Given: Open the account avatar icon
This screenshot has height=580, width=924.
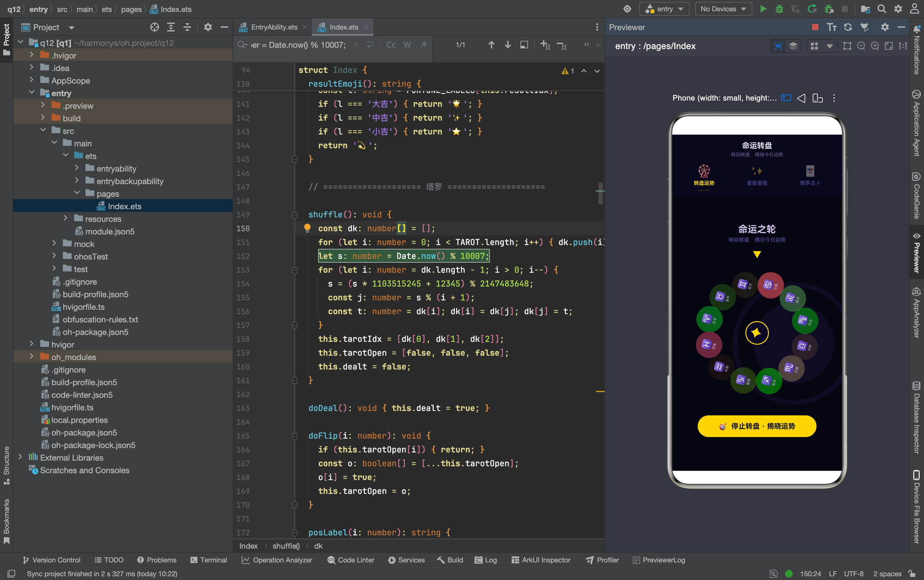Looking at the screenshot, I should (x=914, y=9).
